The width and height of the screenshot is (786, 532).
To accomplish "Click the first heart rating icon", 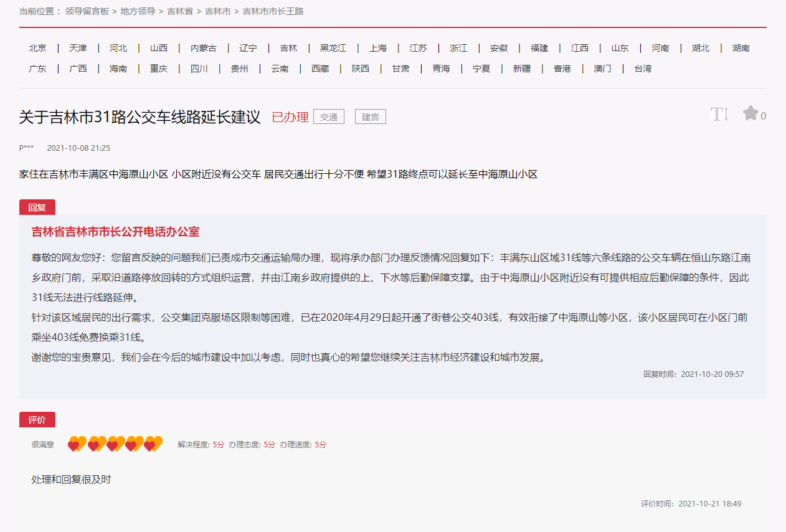I will (x=77, y=444).
